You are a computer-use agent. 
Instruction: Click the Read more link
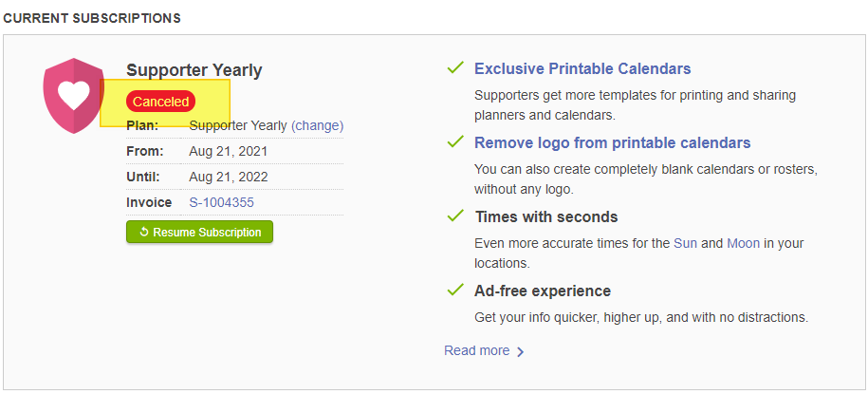pos(476,350)
